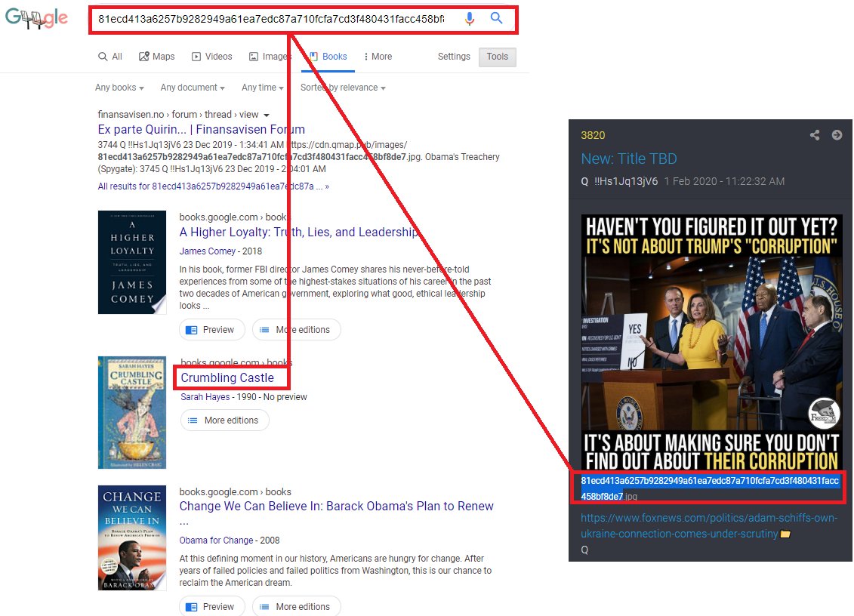This screenshot has height=616, width=854.
Task: Select the Books search tab
Action: coord(328,57)
